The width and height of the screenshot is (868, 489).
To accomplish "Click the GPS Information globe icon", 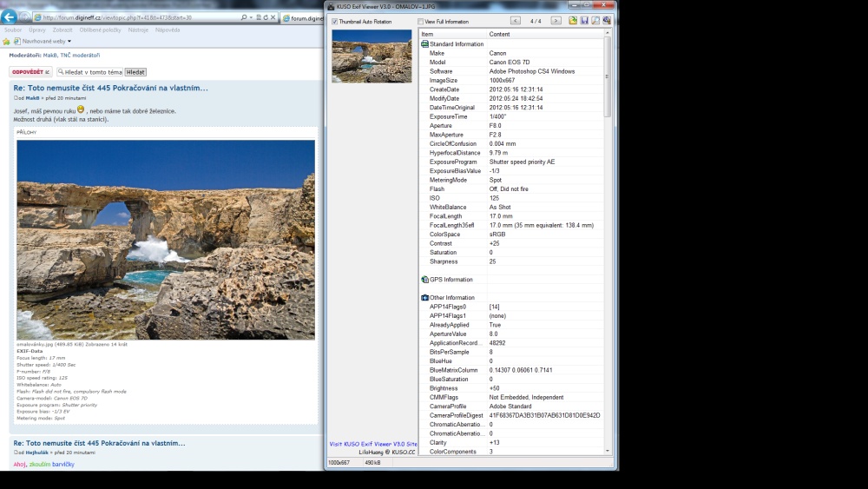I will click(424, 280).
